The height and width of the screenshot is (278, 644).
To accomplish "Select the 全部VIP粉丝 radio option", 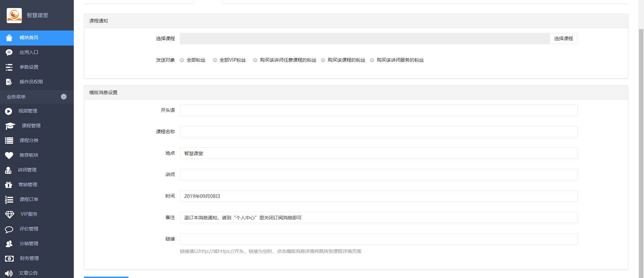I will [x=215, y=60].
